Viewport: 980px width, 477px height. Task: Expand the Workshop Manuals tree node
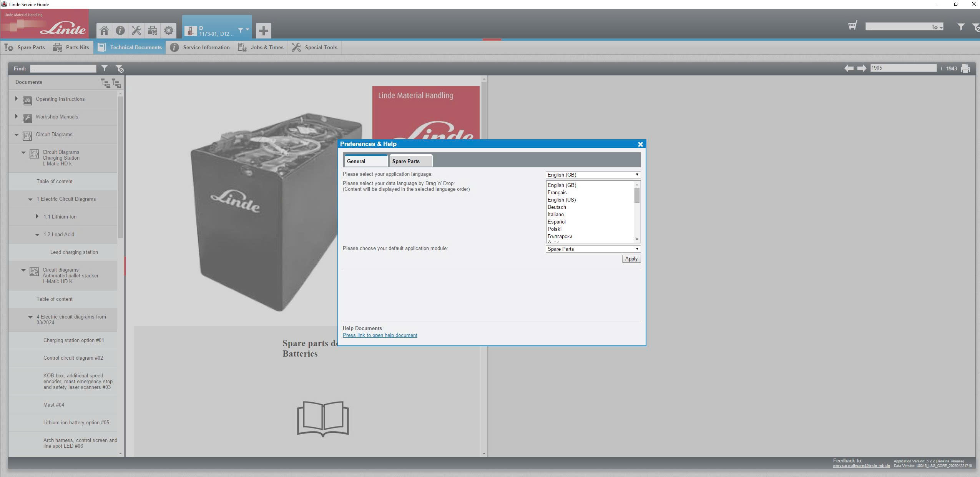click(16, 116)
